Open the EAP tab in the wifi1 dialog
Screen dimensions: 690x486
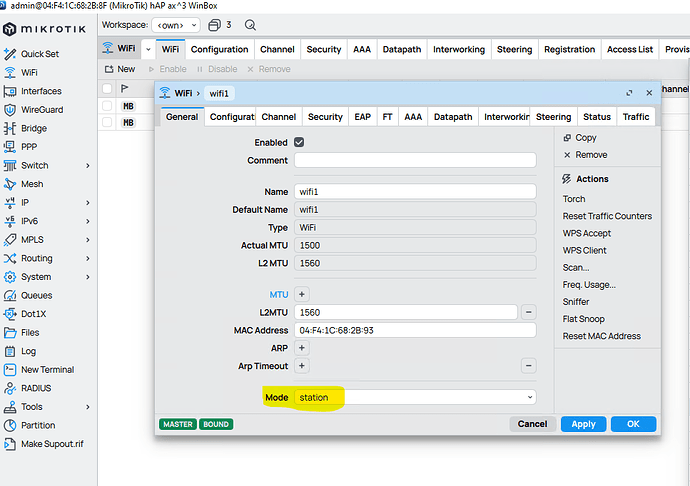click(363, 117)
